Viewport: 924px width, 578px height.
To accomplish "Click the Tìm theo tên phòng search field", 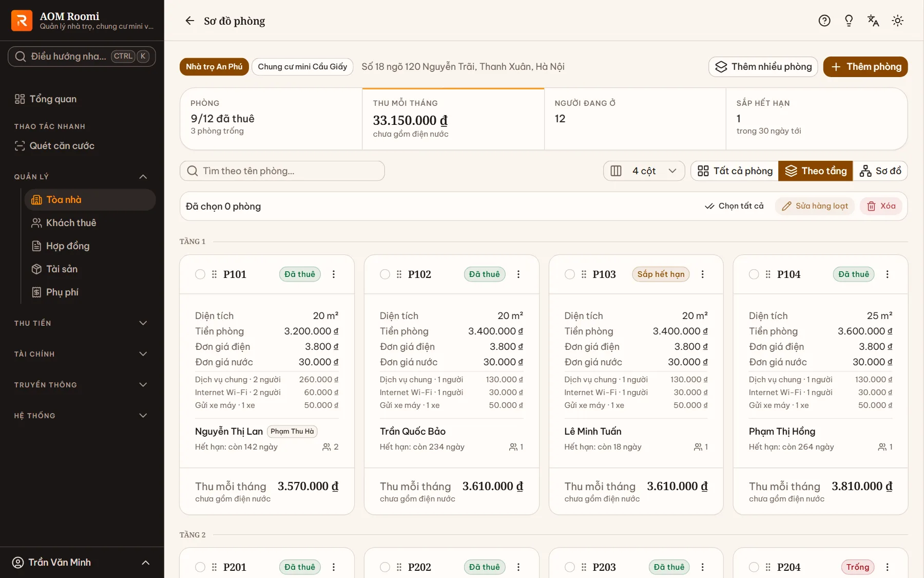I will point(282,171).
